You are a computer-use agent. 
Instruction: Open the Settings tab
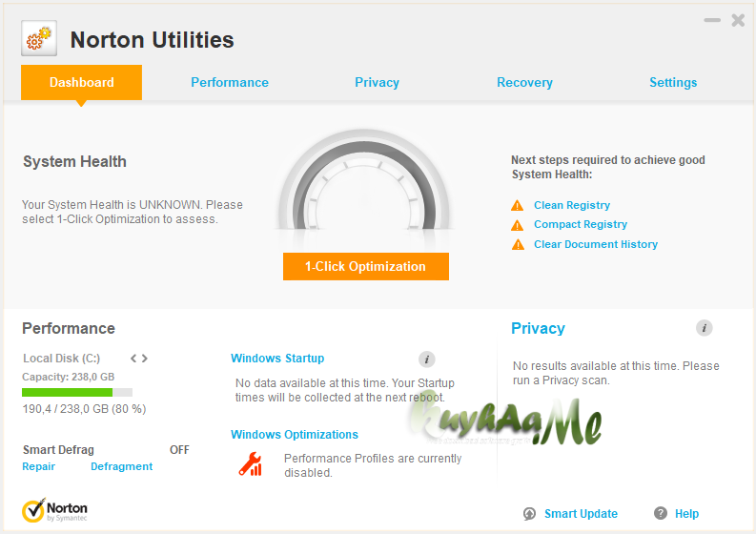pos(673,83)
